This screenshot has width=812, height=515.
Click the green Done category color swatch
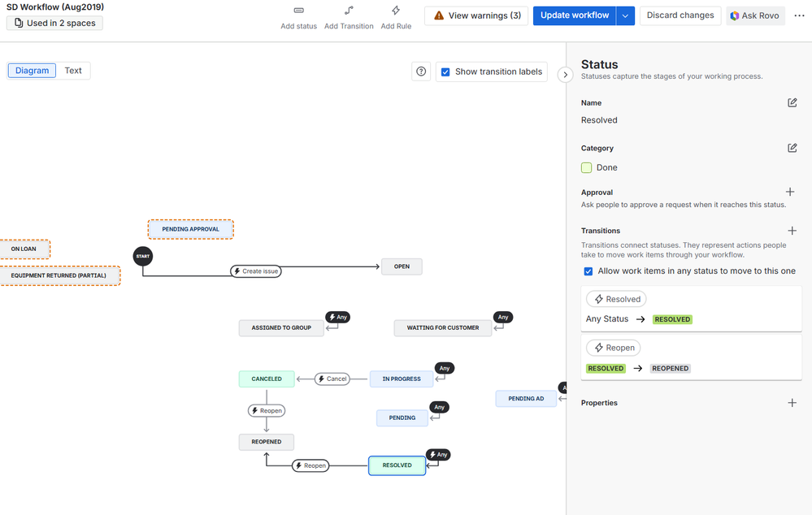(588, 167)
